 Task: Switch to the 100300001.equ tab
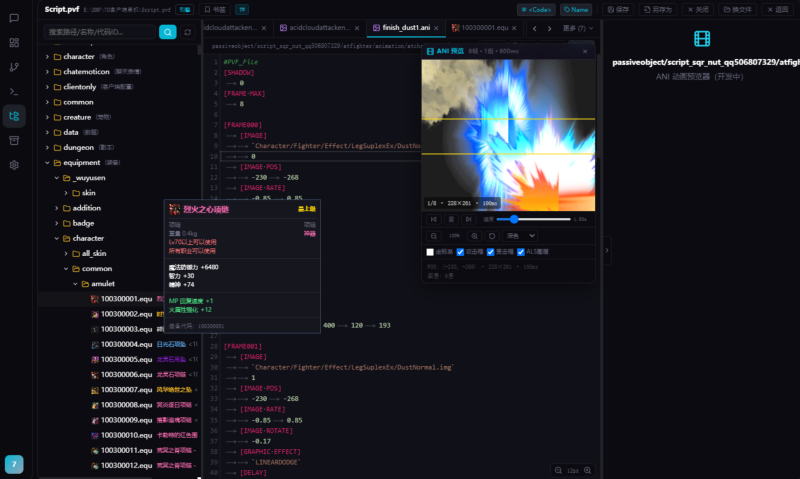tap(484, 28)
